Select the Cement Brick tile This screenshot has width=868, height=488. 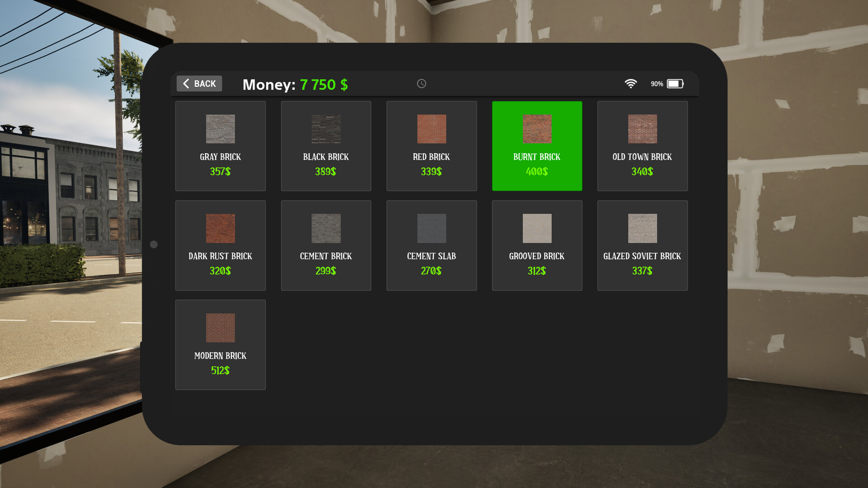coord(325,245)
